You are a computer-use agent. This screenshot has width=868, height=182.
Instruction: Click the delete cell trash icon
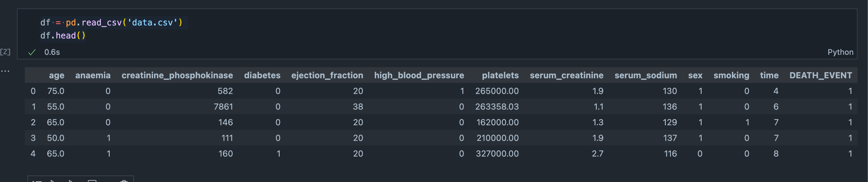124,181
